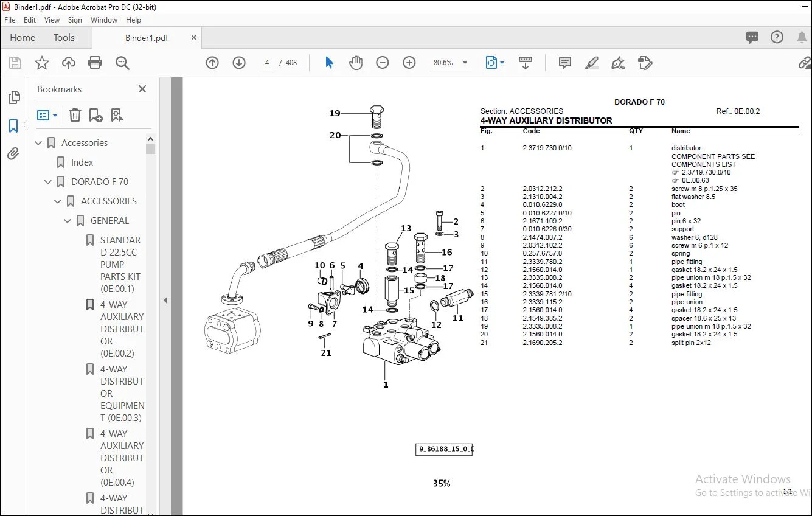Open the stamp tool in the toolbar
This screenshot has width=812, height=516.
click(645, 63)
